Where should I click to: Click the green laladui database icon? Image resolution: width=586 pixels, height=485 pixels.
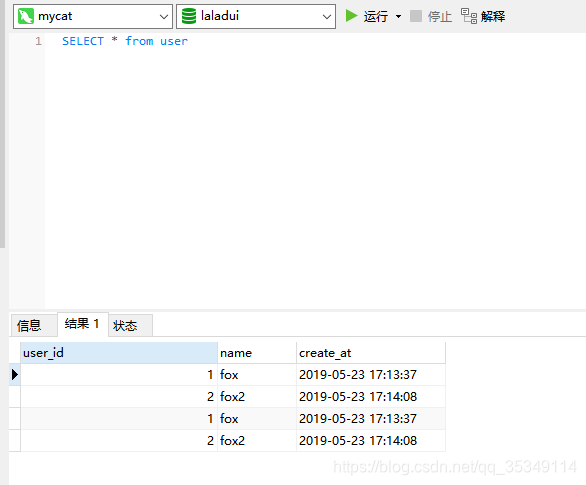(x=189, y=16)
